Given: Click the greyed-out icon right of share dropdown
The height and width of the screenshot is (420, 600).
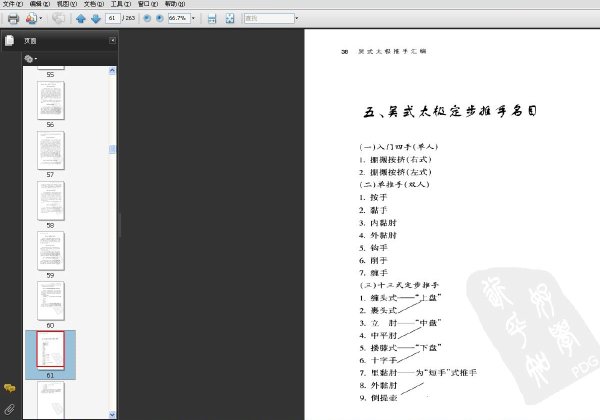Looking at the screenshot, I should (x=59, y=18).
